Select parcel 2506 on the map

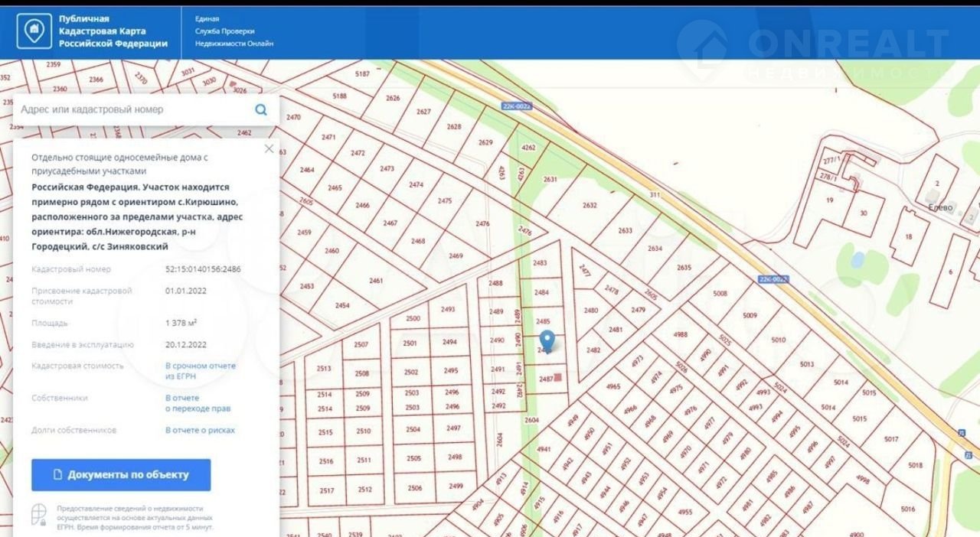click(414, 487)
